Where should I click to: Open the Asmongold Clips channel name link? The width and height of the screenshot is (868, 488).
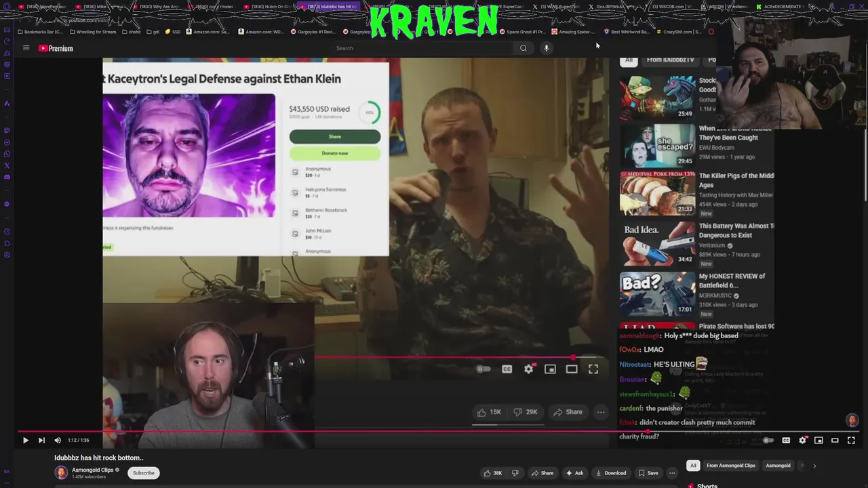click(93, 470)
